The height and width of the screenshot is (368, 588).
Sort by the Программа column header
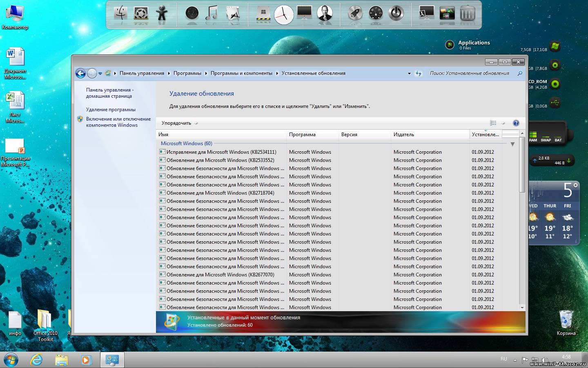pyautogui.click(x=312, y=134)
